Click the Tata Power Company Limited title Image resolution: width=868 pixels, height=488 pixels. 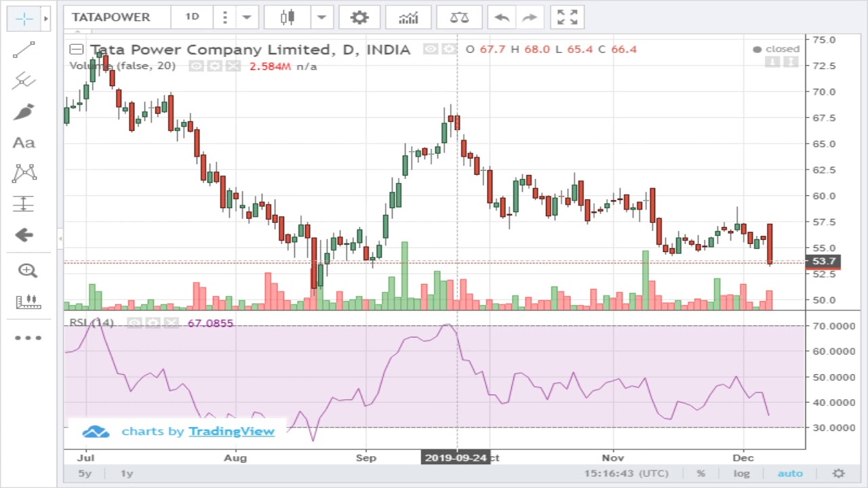click(x=250, y=49)
